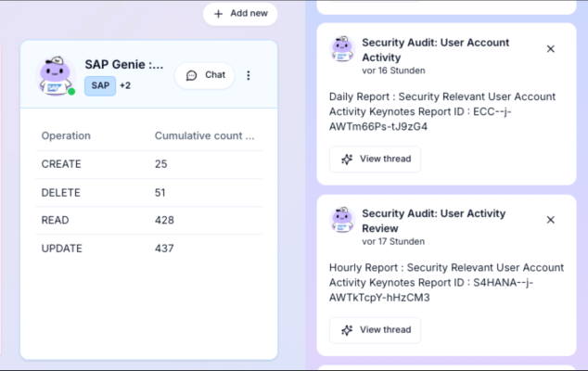Screen dimensions: 588x371
Task: Open SAP Genie three-dot options menu
Action: click(x=249, y=75)
